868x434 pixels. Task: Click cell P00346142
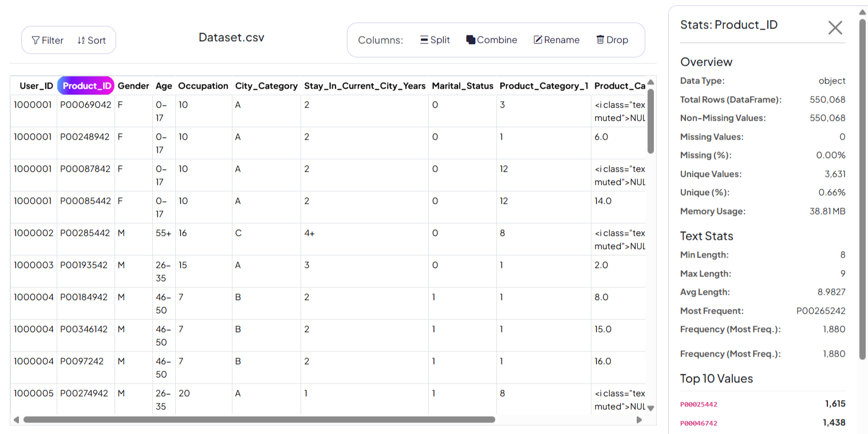tap(86, 336)
